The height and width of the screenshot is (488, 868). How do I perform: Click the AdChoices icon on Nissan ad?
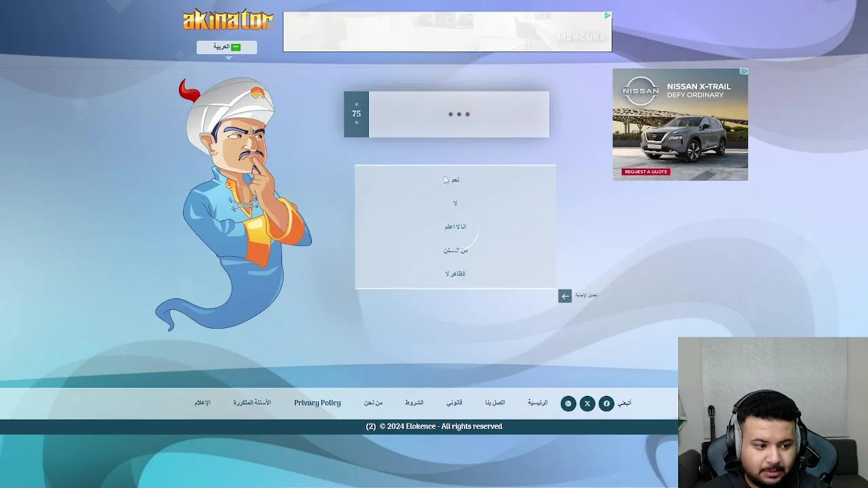point(744,71)
